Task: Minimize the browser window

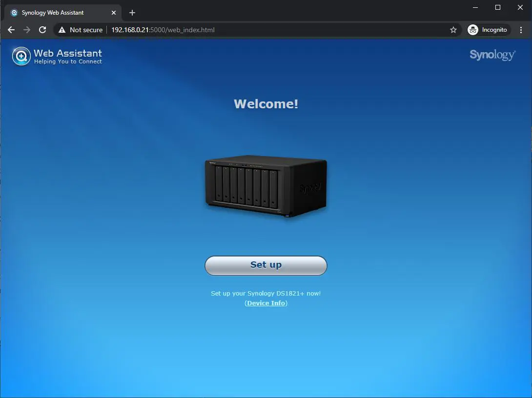Action: pyautogui.click(x=475, y=7)
